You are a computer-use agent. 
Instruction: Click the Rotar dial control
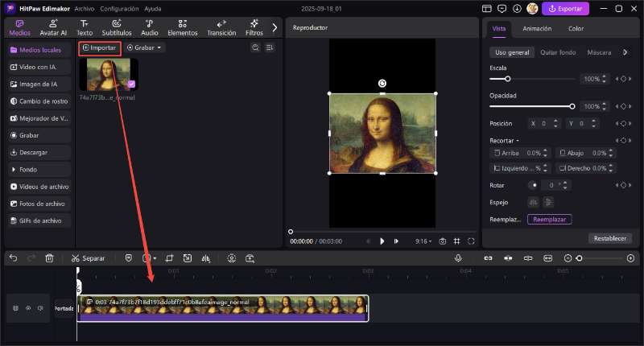click(x=534, y=185)
